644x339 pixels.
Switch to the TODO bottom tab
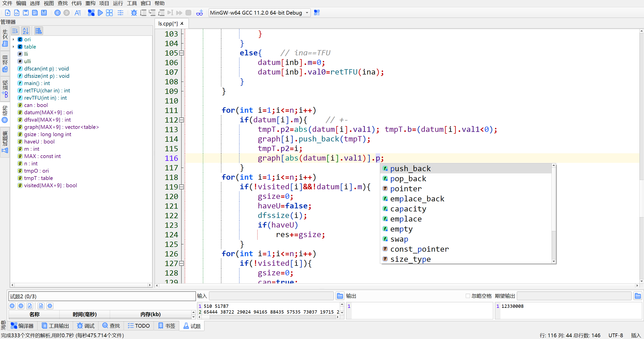coord(139,326)
